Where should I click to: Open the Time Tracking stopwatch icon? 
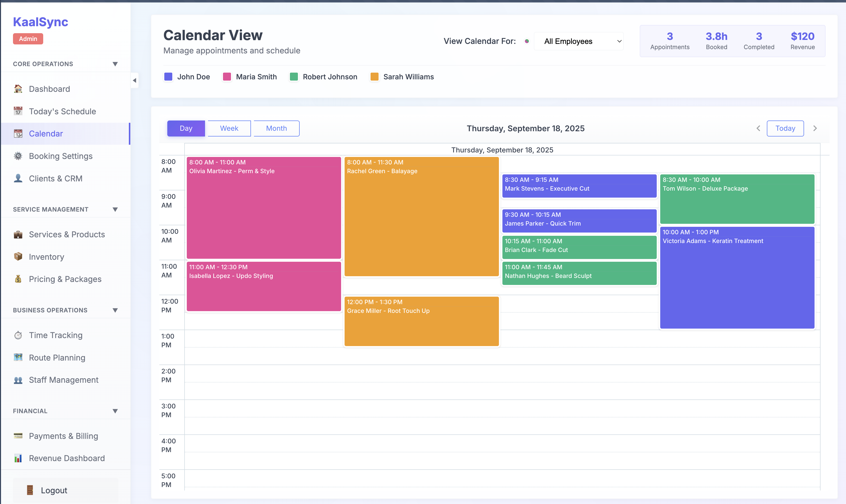(18, 335)
